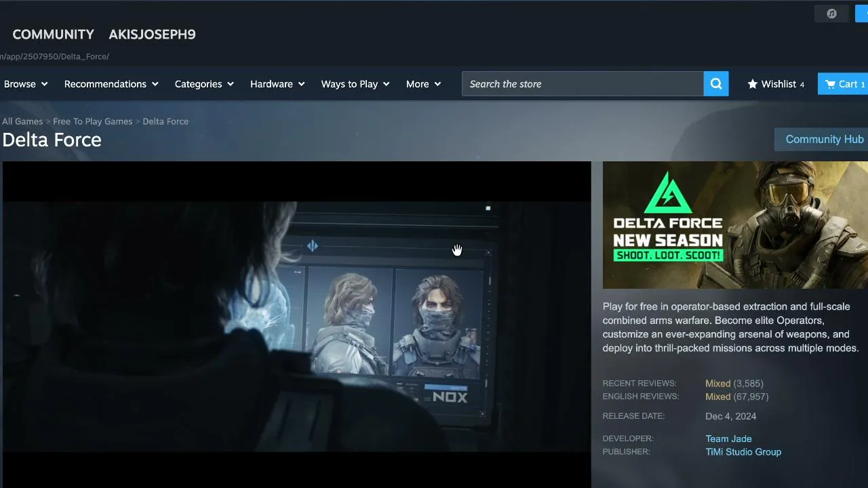Click the music note icon button
Viewport: 868px width, 488px height.
click(832, 14)
